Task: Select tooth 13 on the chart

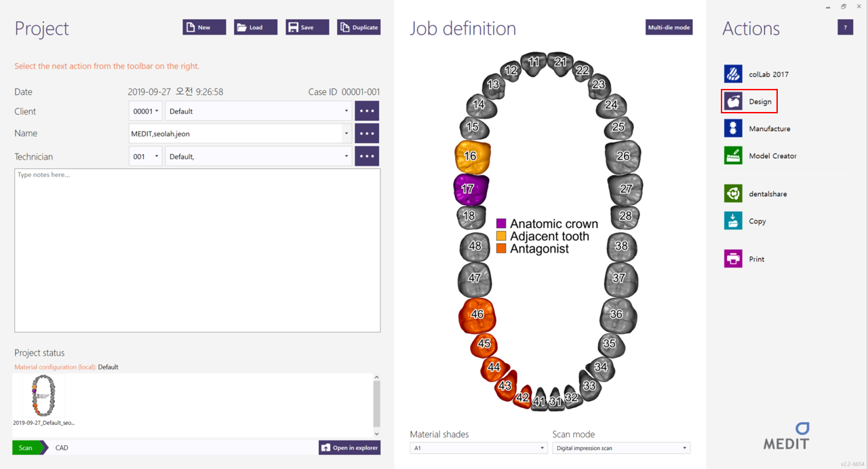Action: click(494, 86)
